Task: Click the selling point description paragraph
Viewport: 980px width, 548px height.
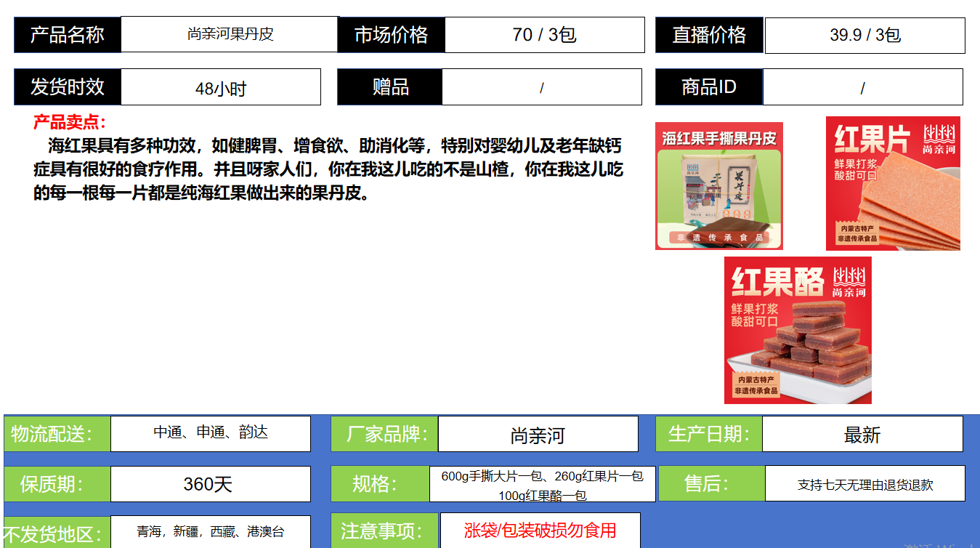Action: point(327,169)
